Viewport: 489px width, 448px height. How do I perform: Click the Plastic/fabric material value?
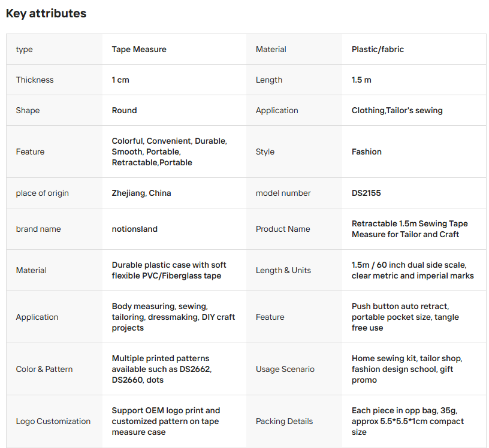click(x=378, y=49)
